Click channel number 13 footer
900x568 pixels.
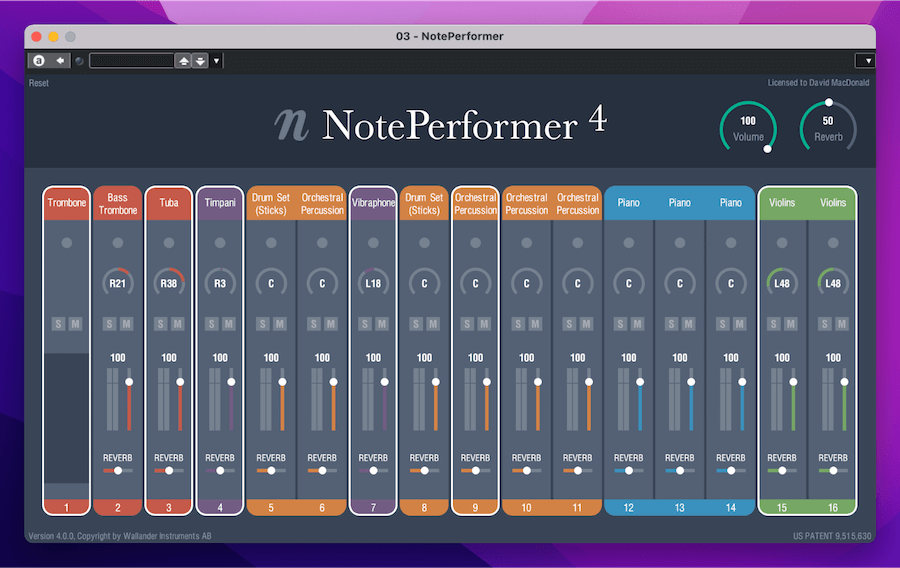(680, 507)
